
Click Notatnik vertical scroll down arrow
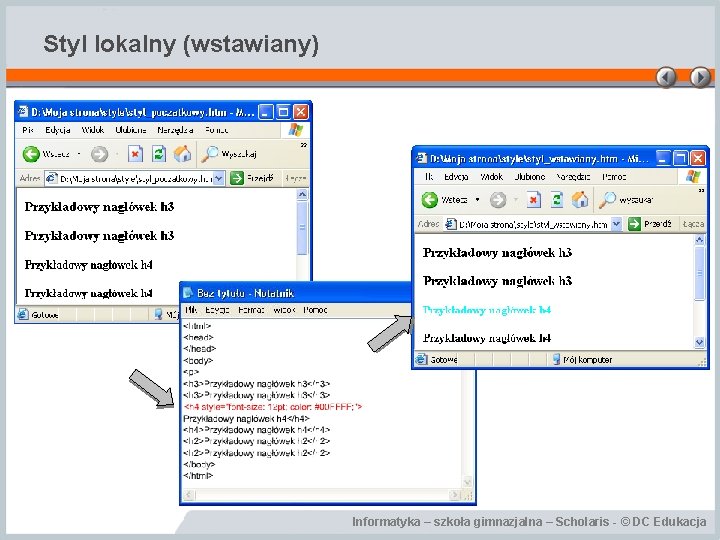(467, 482)
